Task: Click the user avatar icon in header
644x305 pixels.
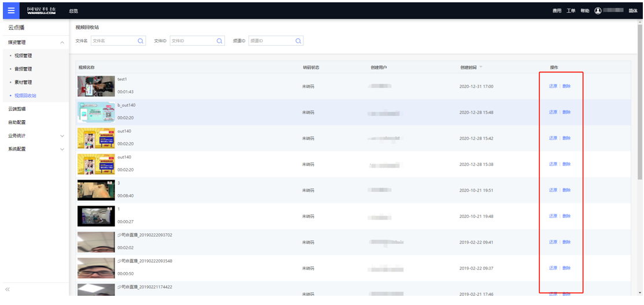Action: click(598, 10)
